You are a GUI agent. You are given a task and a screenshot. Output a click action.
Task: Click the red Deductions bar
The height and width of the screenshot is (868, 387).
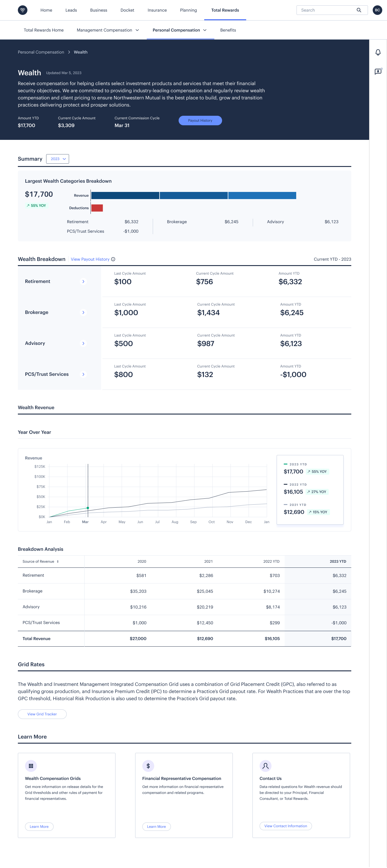coord(97,208)
